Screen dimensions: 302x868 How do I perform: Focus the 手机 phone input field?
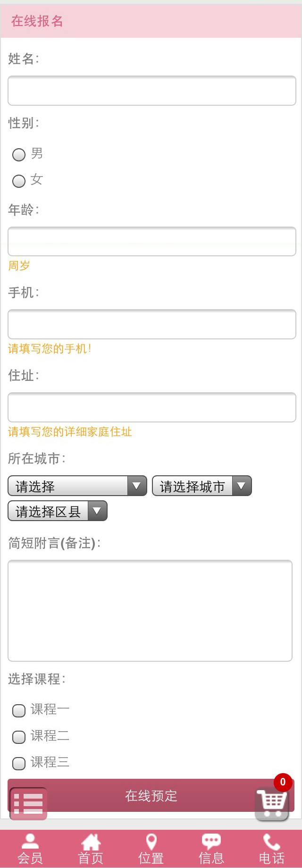(x=151, y=324)
